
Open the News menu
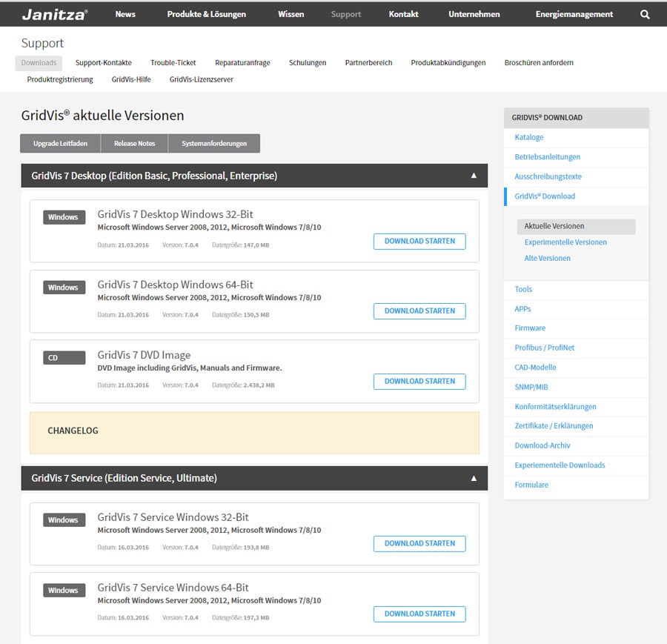pos(125,14)
